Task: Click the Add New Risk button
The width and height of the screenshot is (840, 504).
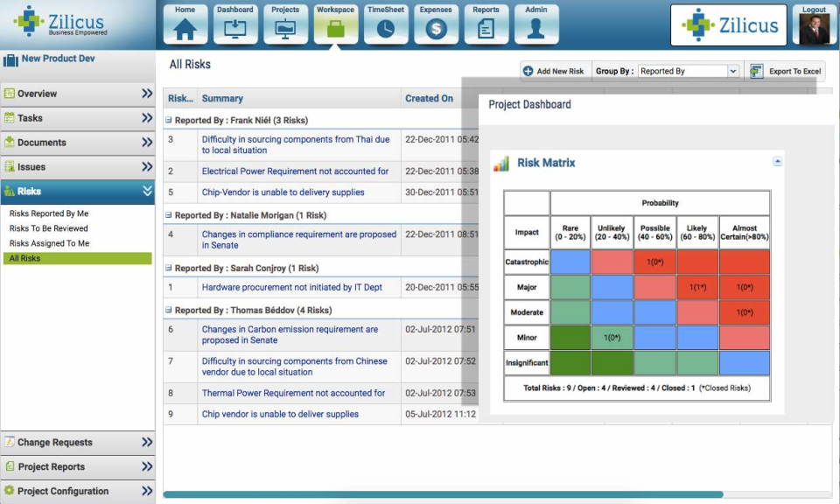Action: tap(552, 70)
